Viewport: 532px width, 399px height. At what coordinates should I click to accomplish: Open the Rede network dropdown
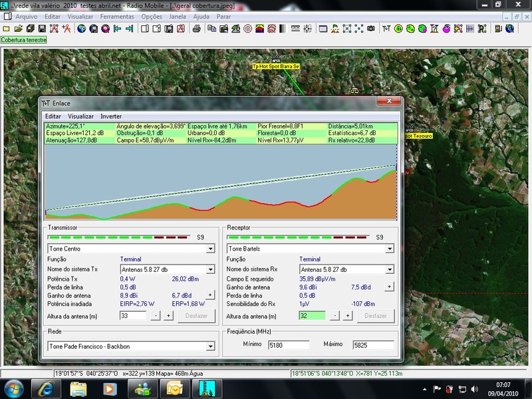tap(210, 346)
